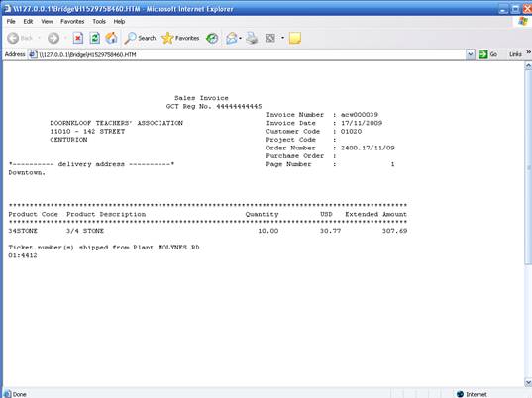
Task: Open the File menu
Action: [x=11, y=22]
